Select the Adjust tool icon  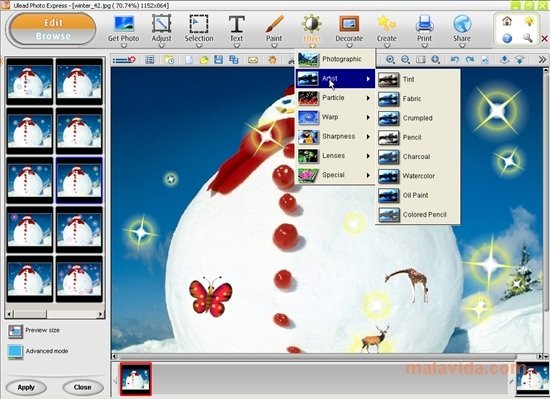point(161,29)
